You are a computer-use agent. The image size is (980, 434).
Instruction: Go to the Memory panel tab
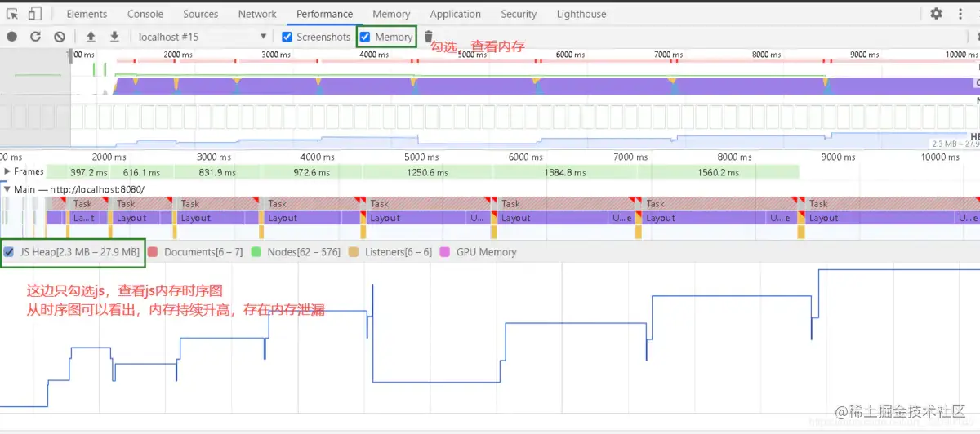click(x=391, y=14)
